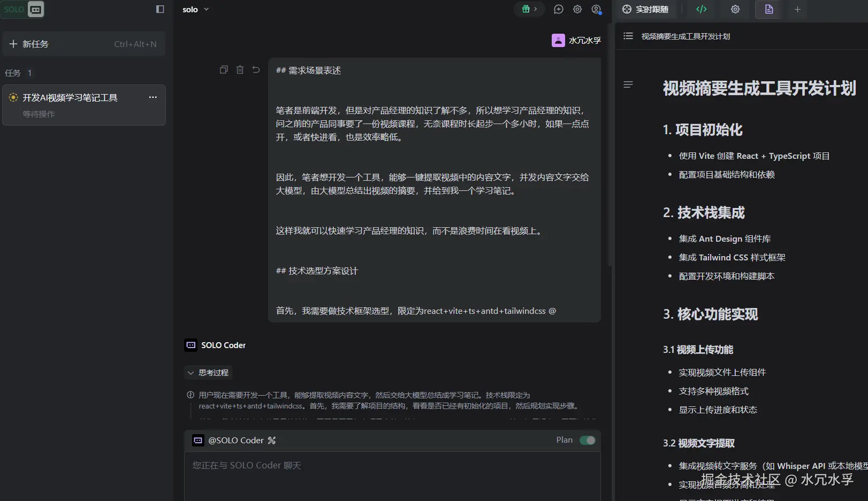
Task: Collapse the left sidebar with the panel toggle
Action: [159, 9]
